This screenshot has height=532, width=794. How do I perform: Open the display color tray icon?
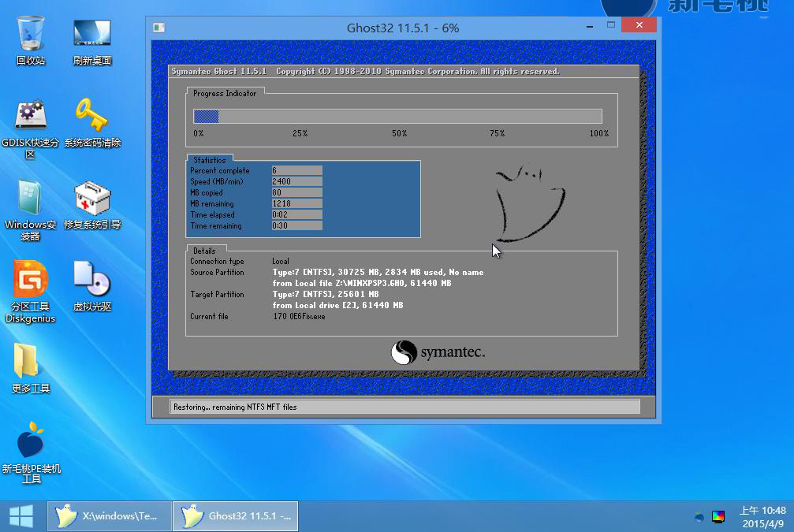pyautogui.click(x=718, y=517)
